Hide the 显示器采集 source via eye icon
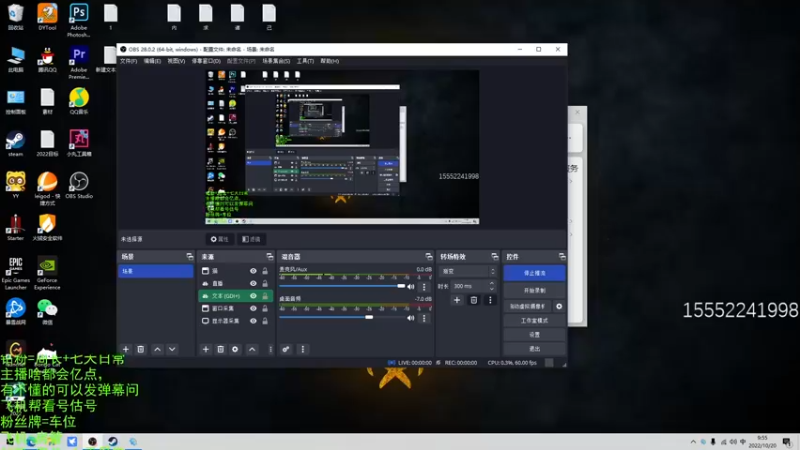 (253, 321)
